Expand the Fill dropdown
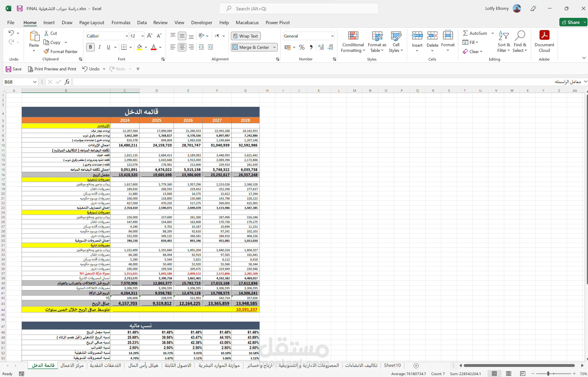 pyautogui.click(x=477, y=42)
